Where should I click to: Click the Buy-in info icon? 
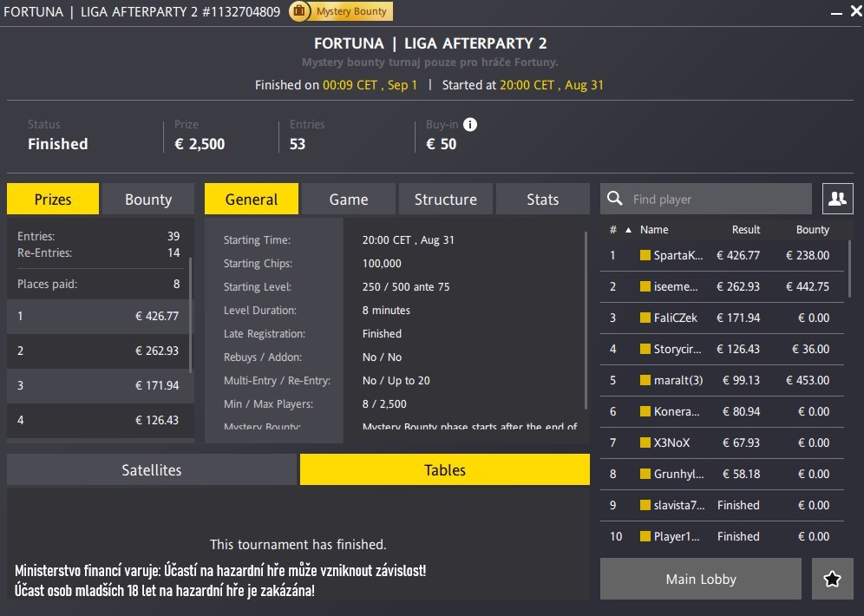click(470, 124)
